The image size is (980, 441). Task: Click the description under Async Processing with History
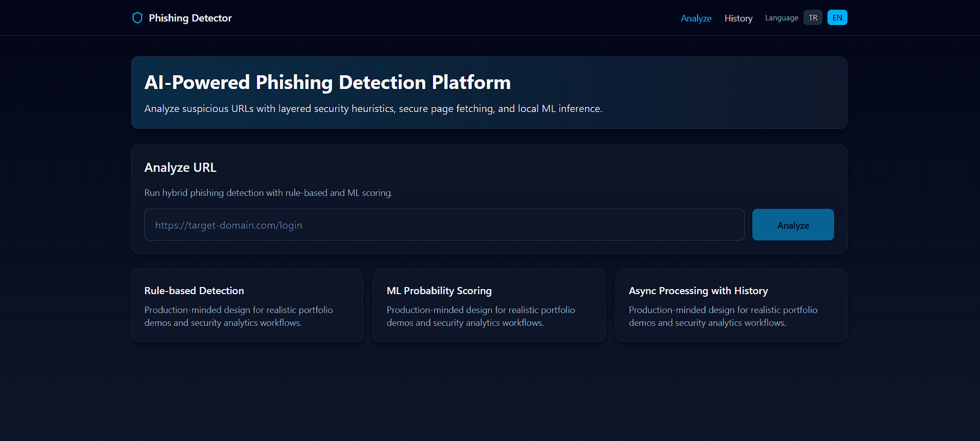pos(723,316)
